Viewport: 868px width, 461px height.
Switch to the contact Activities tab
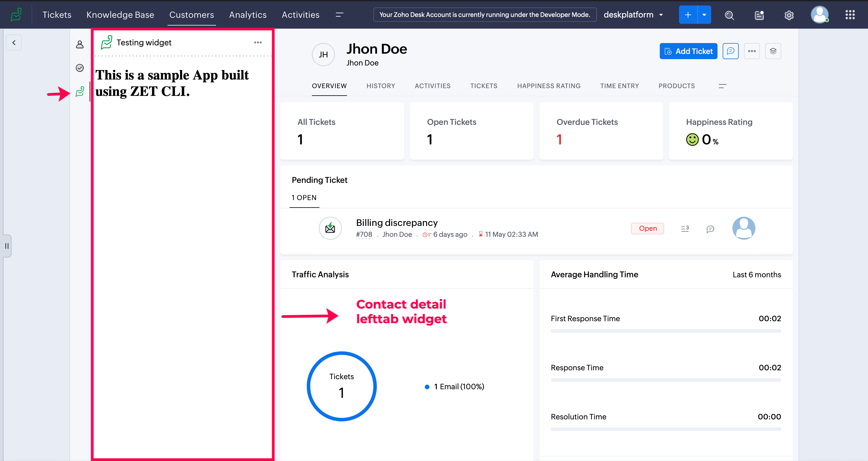432,86
